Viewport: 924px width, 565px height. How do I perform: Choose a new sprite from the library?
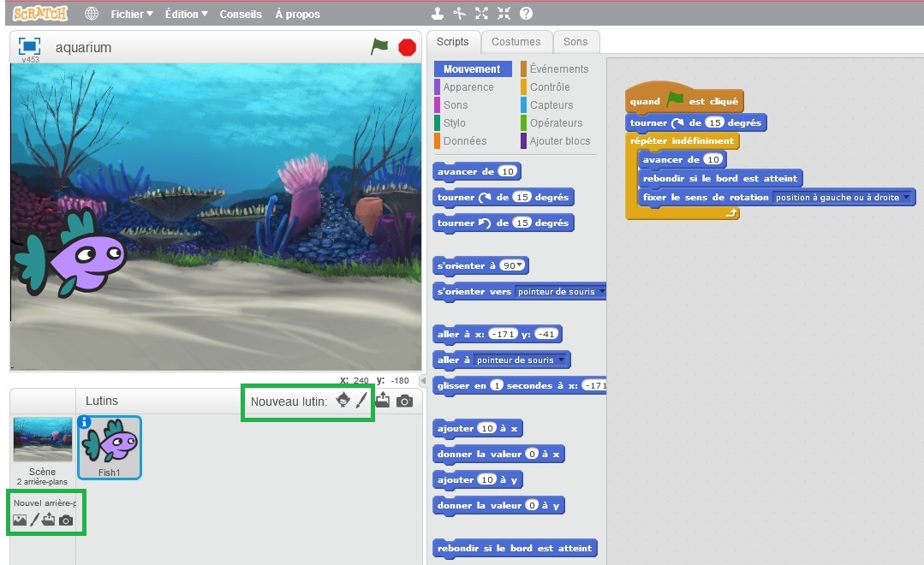(x=343, y=401)
